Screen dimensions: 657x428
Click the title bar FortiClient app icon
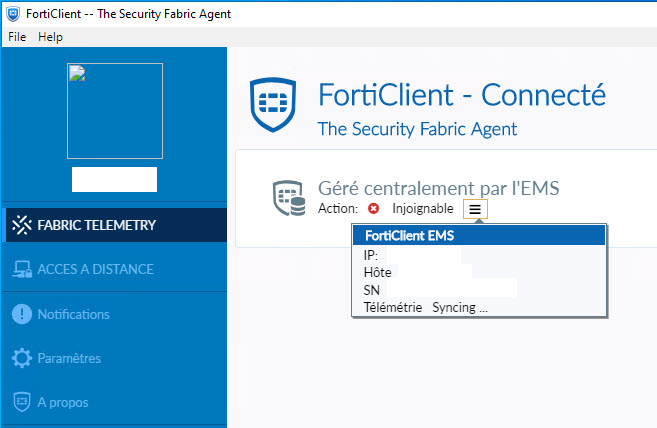(x=12, y=13)
